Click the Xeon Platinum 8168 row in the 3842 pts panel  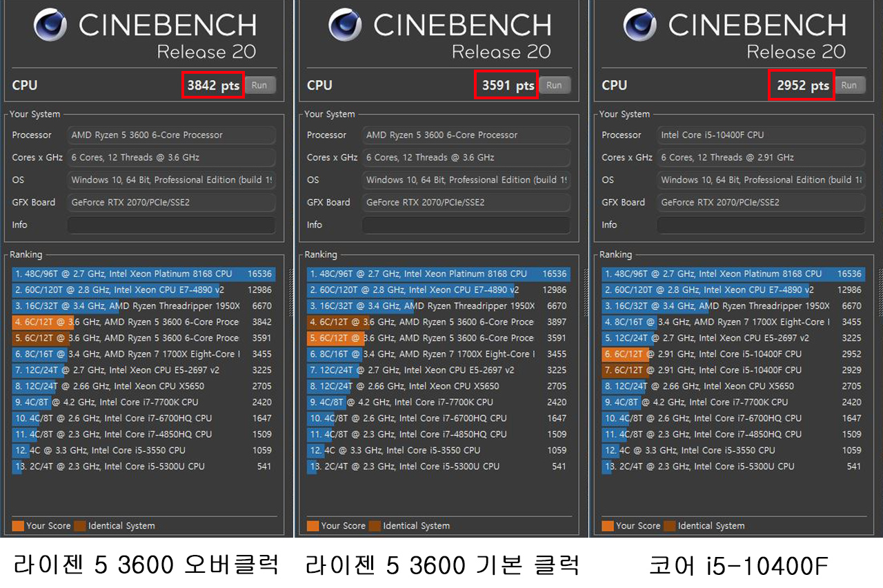(142, 274)
